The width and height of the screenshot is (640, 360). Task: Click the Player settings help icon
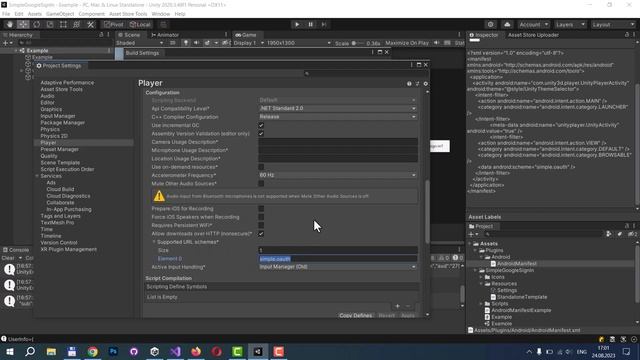click(409, 84)
